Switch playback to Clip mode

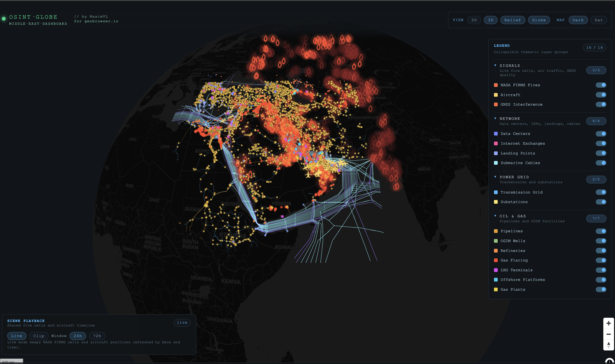pos(39,336)
